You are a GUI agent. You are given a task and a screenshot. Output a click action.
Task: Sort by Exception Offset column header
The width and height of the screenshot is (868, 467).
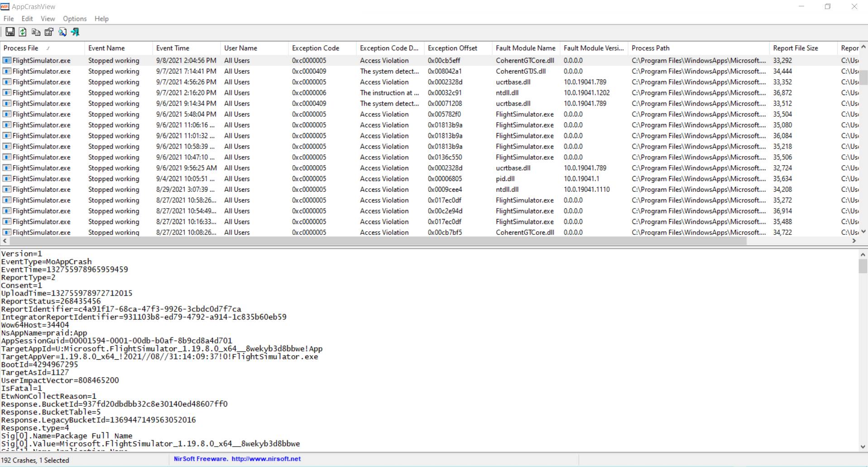458,48
